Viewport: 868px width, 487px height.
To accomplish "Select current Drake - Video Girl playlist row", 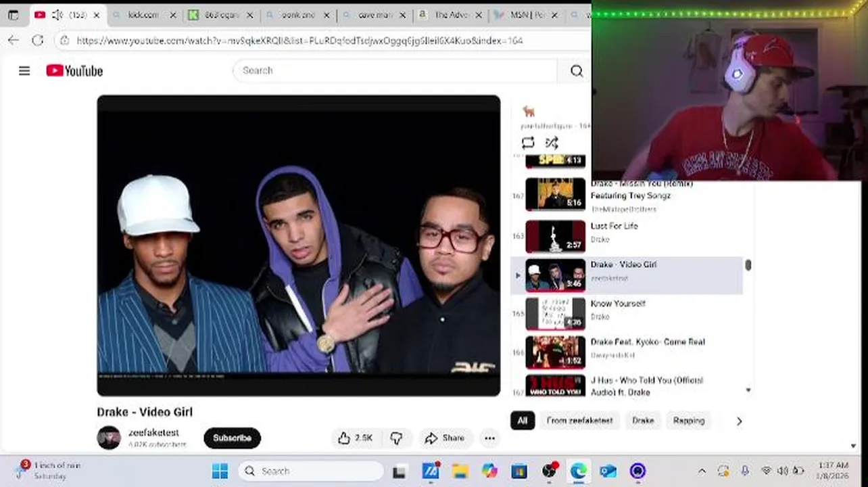I will pos(627,275).
